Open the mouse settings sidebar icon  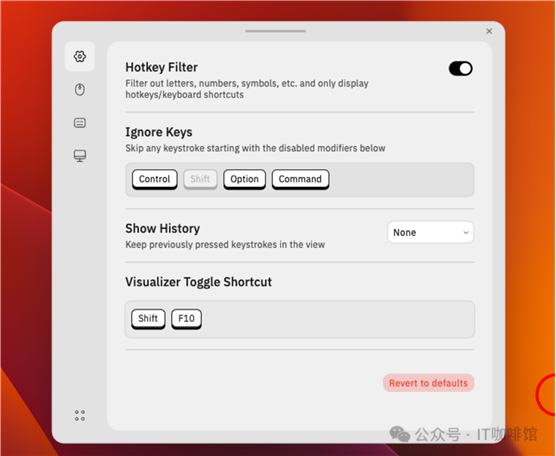click(x=80, y=89)
